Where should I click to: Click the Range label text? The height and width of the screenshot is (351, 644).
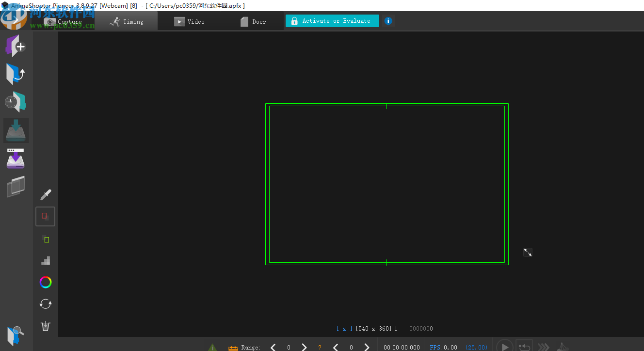pos(251,347)
